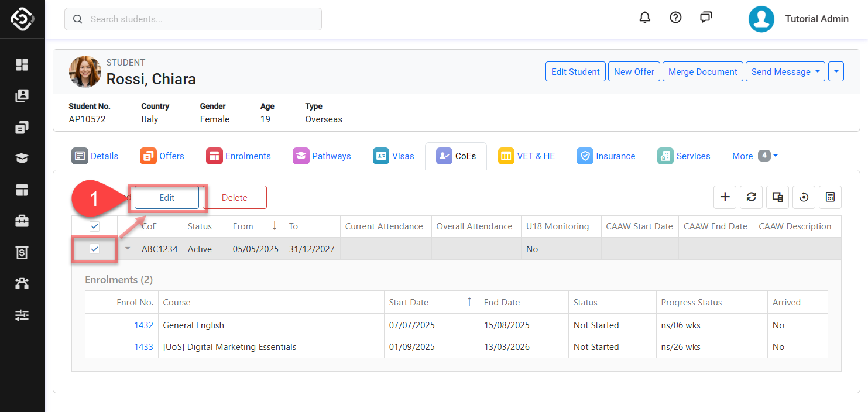868x412 pixels.
Task: Sort by the From column header
Action: click(243, 226)
